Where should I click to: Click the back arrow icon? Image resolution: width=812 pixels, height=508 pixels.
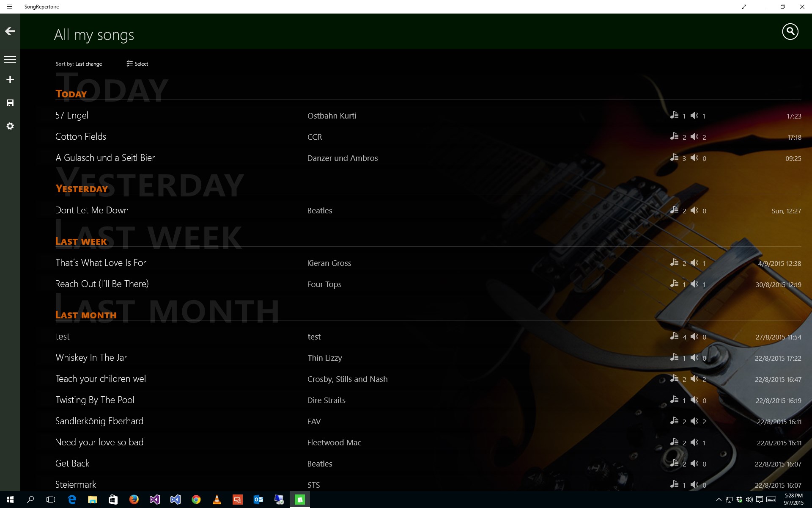tap(10, 31)
